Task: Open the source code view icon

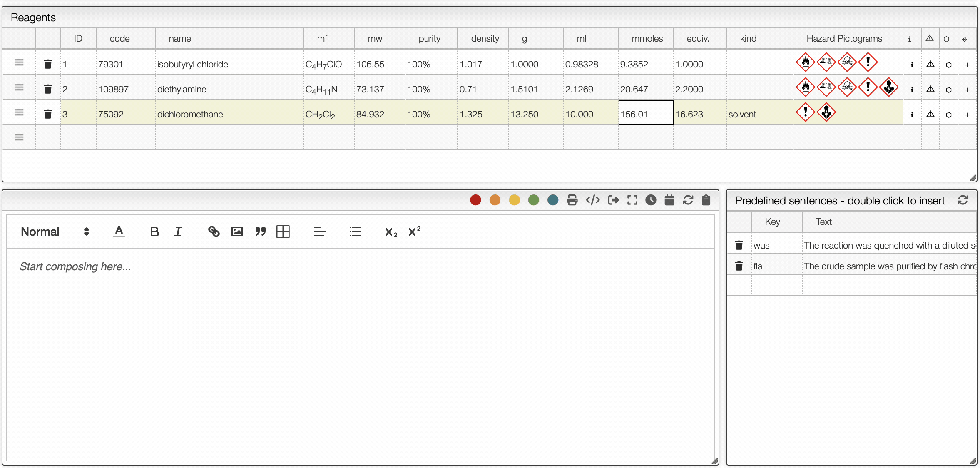Action: (x=592, y=200)
